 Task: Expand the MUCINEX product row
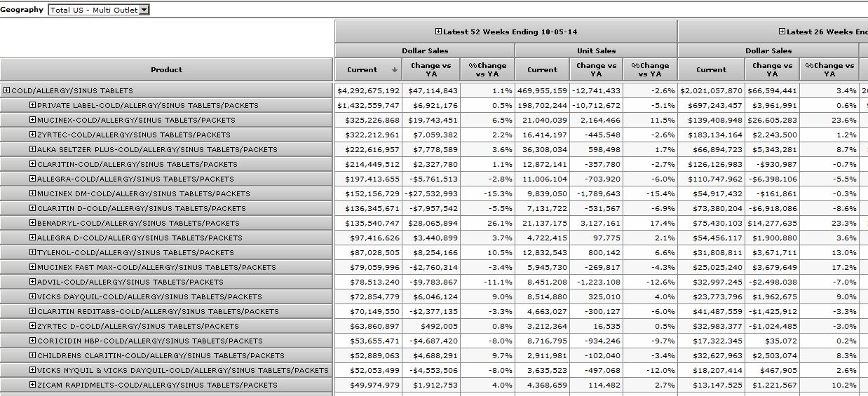(32, 120)
